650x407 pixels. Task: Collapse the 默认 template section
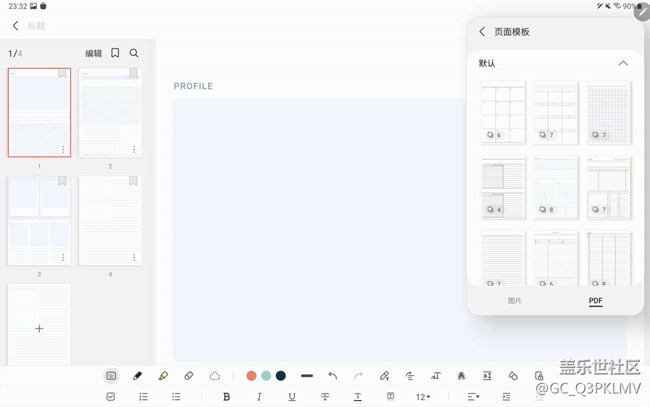[x=623, y=63]
